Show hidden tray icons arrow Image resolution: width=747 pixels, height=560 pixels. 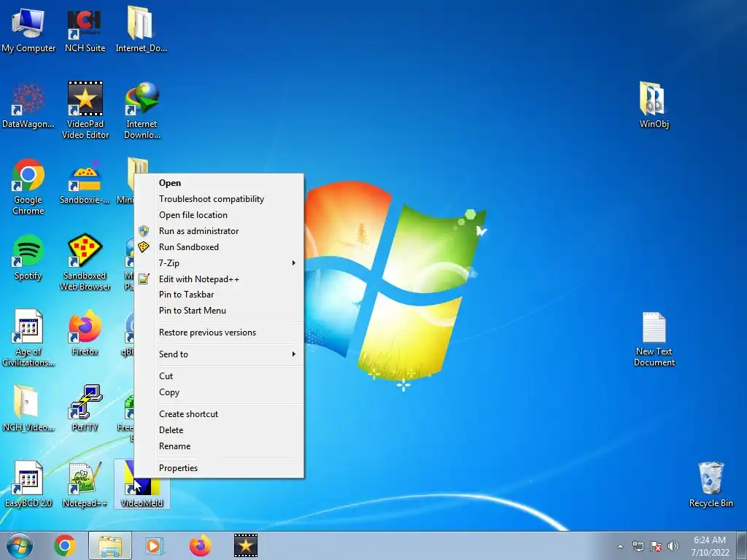click(x=620, y=546)
